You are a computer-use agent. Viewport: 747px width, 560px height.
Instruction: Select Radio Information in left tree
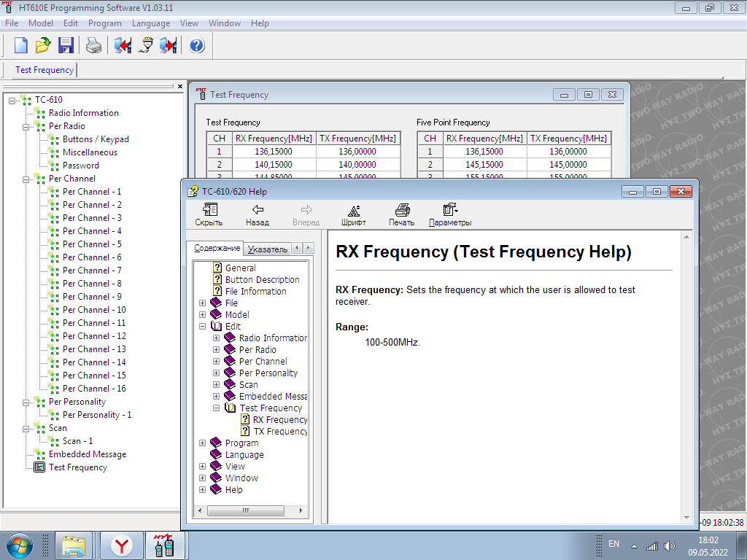84,113
